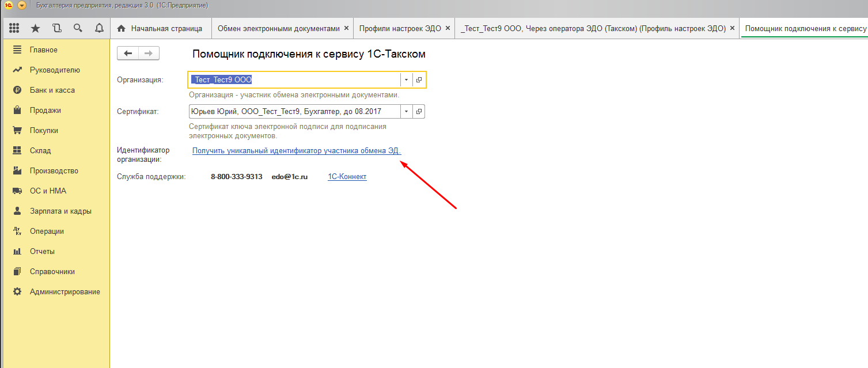
Task: Click Получить уникальный идентификатор участника обмена ЭД link
Action: coord(297,151)
